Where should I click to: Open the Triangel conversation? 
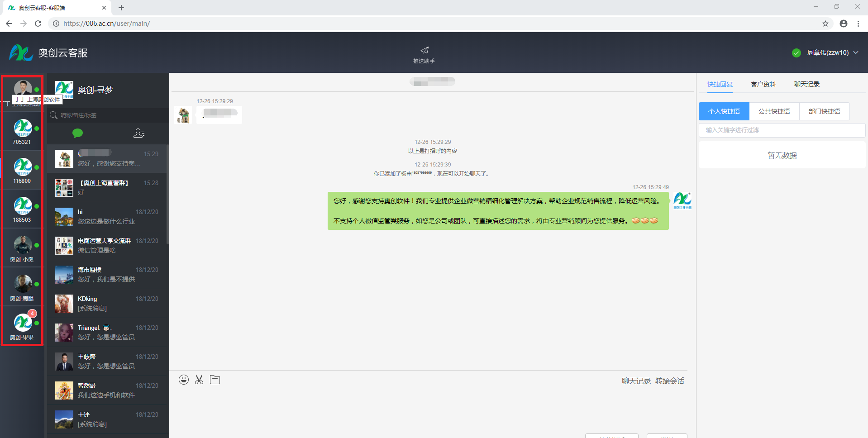pos(107,333)
